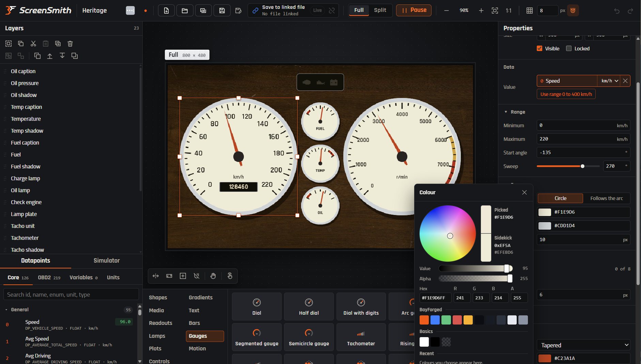The width and height of the screenshot is (641, 364).
Task: Toggle the magnet snap icon
Action: (x=573, y=11)
